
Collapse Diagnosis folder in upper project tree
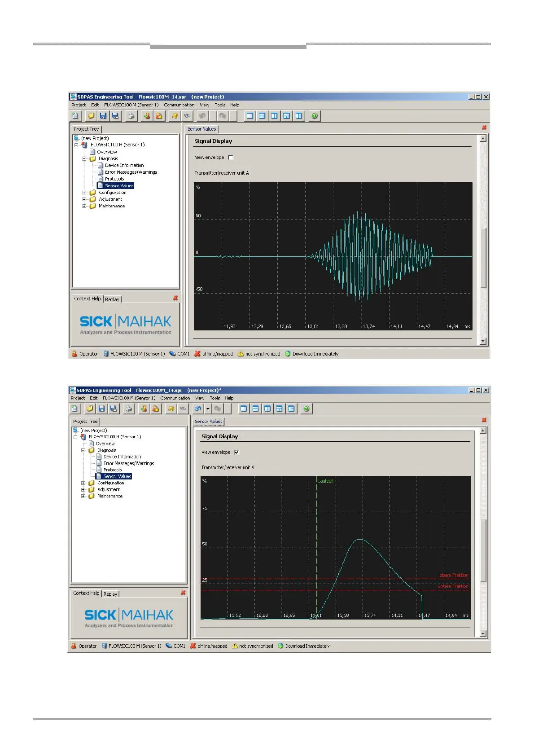click(x=84, y=158)
